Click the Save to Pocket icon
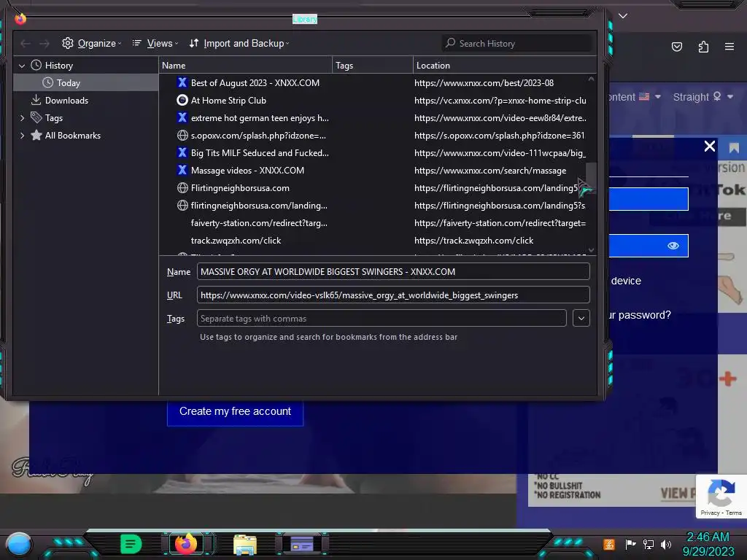This screenshot has height=560, width=747. (676, 47)
